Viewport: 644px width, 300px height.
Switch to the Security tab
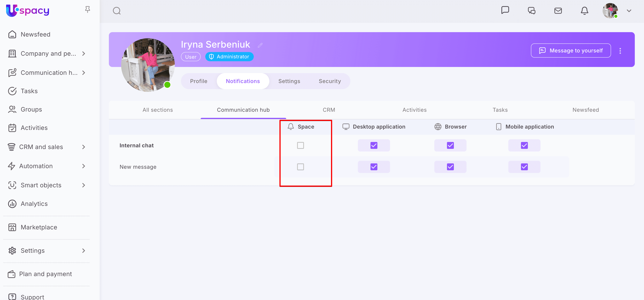tap(329, 81)
